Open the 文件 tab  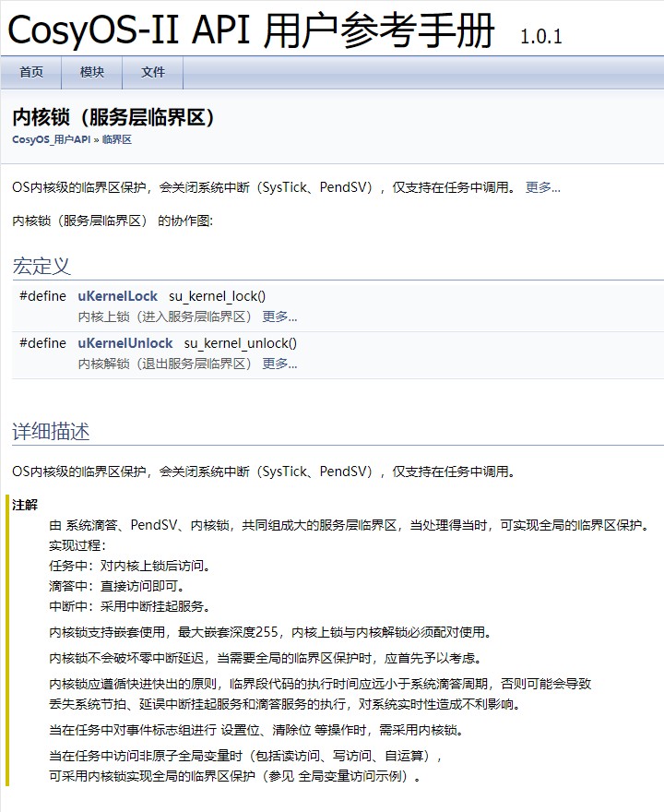153,72
